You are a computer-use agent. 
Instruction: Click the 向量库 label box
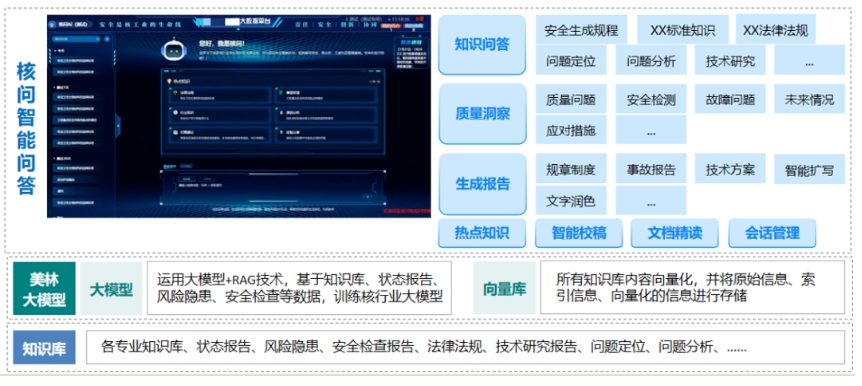(504, 288)
